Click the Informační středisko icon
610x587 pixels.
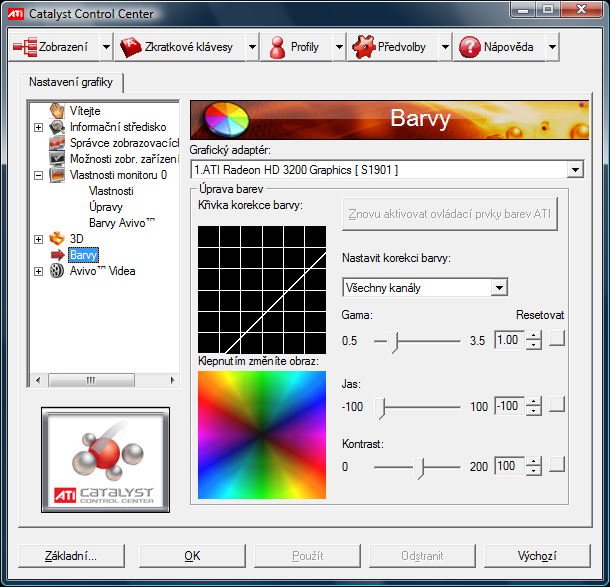coord(57,127)
